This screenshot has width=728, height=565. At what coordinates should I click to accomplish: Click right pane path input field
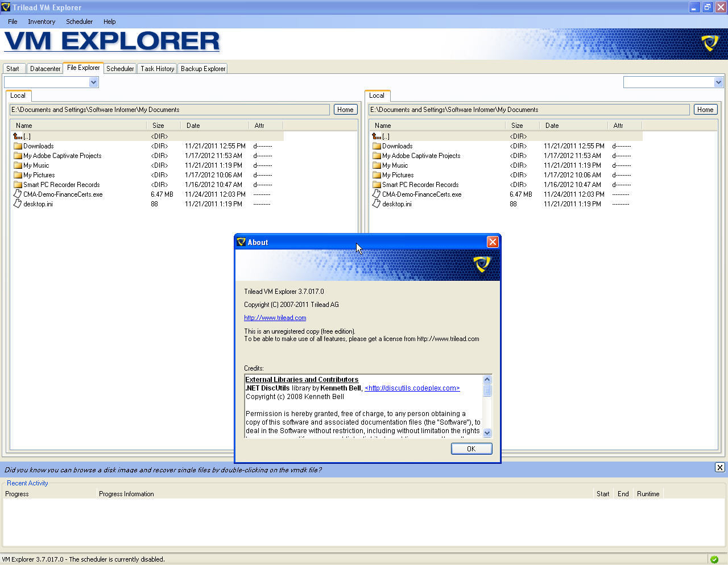tap(529, 110)
